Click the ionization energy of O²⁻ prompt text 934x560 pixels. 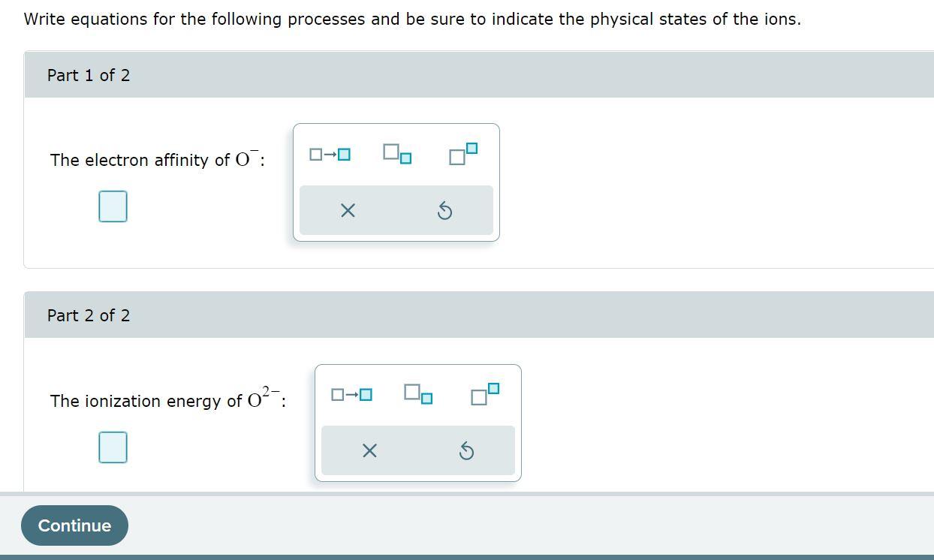click(x=167, y=400)
